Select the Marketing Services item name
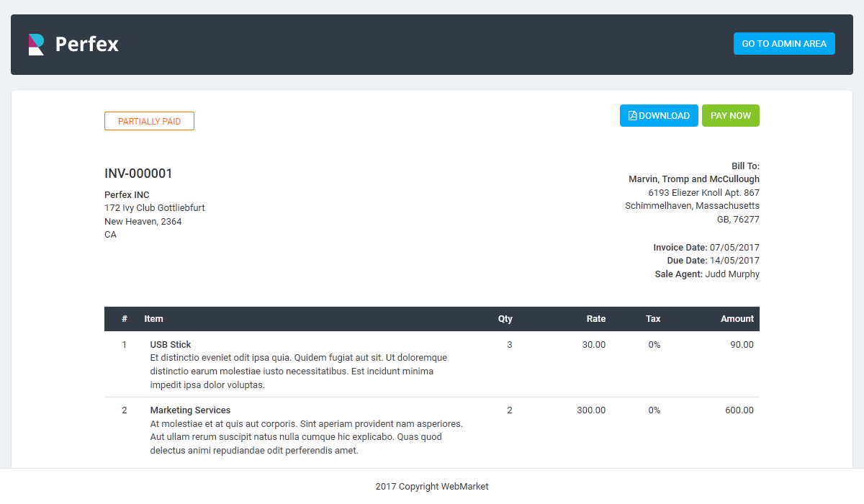Image resolution: width=864 pixels, height=504 pixels. [190, 410]
